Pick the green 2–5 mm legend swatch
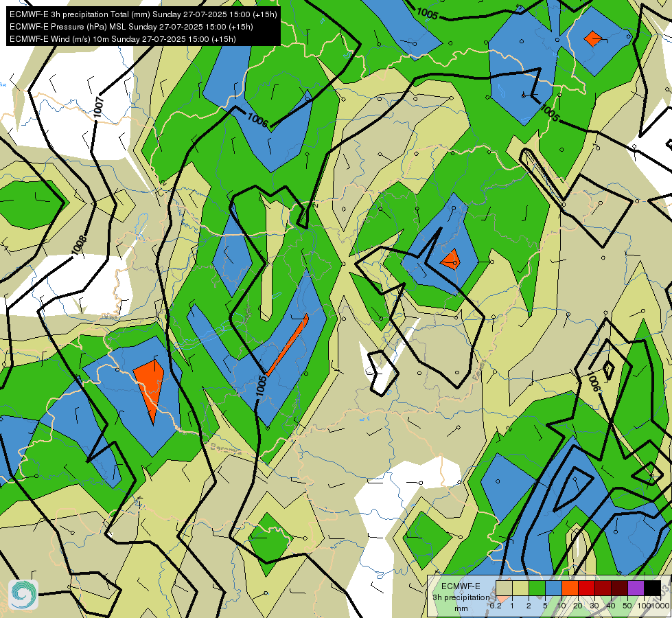The image size is (672, 618). coord(537,588)
